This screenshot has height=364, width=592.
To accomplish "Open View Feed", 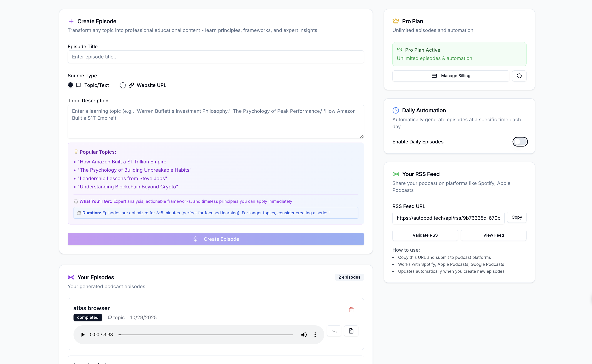I will click(x=493, y=235).
